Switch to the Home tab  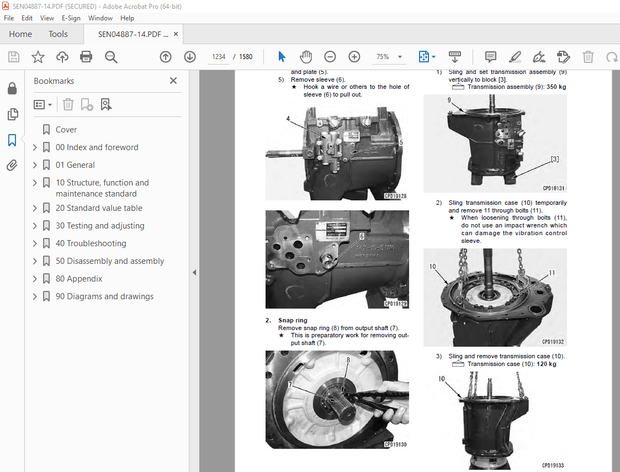point(20,34)
